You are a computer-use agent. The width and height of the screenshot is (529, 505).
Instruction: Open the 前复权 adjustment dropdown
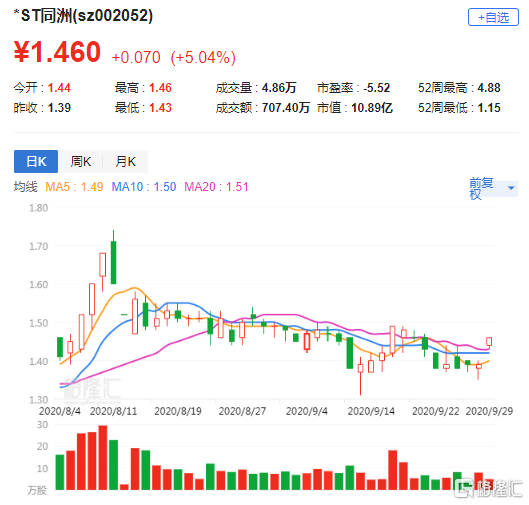493,189
